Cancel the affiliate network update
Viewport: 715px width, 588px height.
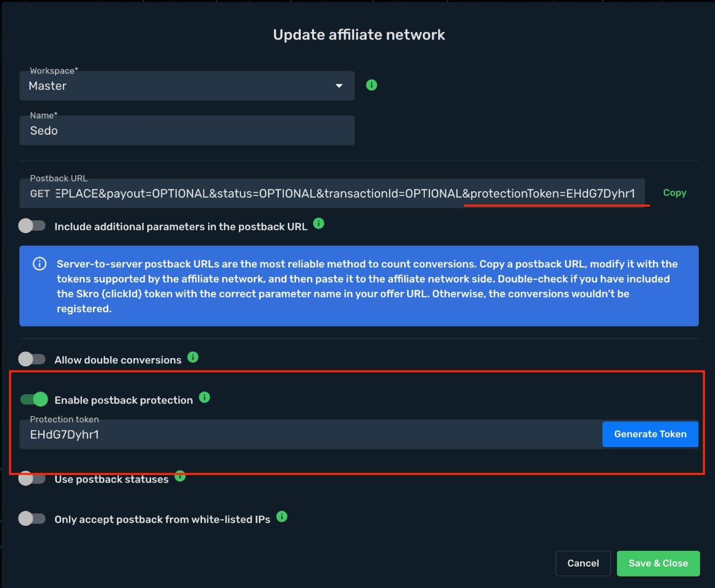point(583,563)
